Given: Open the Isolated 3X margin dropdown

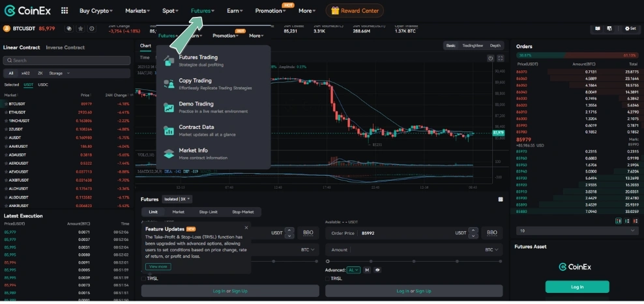Looking at the screenshot, I should [x=177, y=199].
